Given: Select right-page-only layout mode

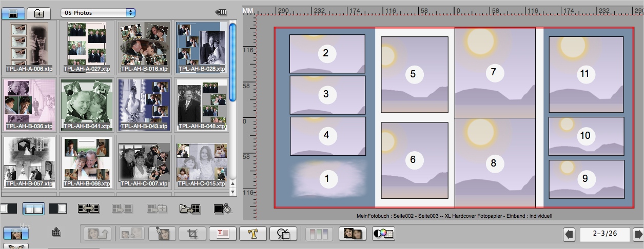Looking at the screenshot, I should click(x=58, y=209).
